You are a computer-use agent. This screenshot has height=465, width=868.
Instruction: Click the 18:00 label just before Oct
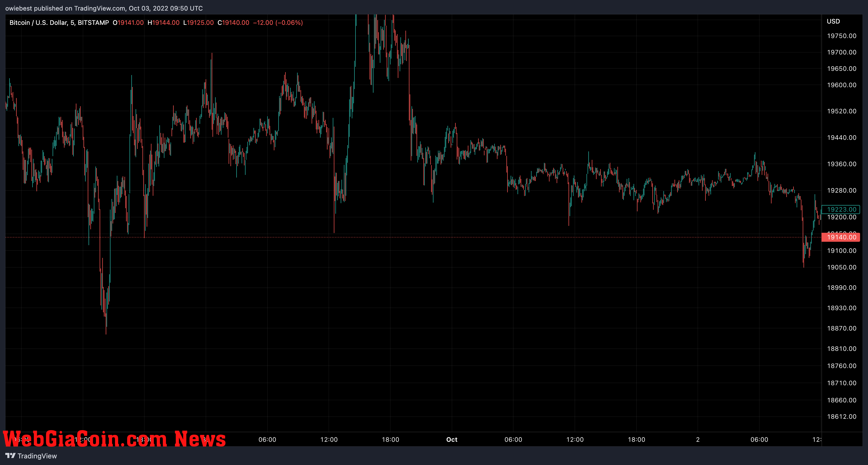click(390, 439)
